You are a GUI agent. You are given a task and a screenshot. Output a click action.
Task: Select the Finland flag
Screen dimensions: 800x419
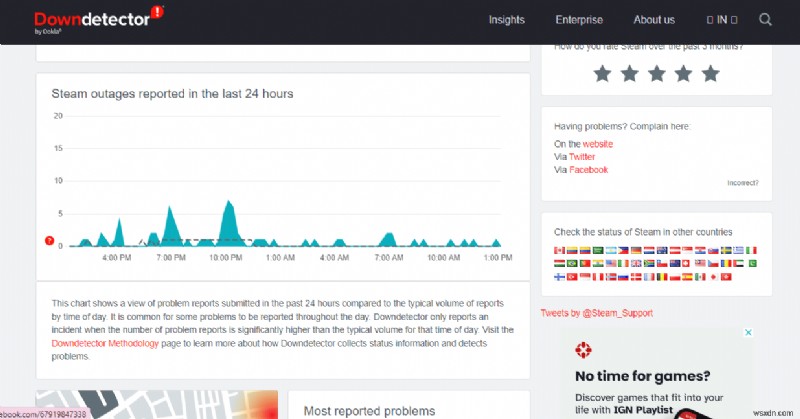[560, 277]
